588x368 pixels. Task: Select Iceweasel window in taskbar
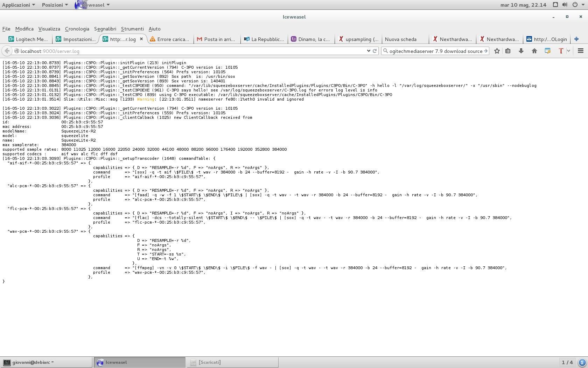click(x=139, y=362)
